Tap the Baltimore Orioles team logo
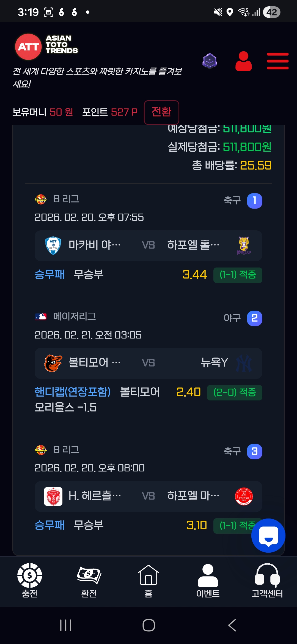The width and height of the screenshot is (297, 644). coord(53,363)
